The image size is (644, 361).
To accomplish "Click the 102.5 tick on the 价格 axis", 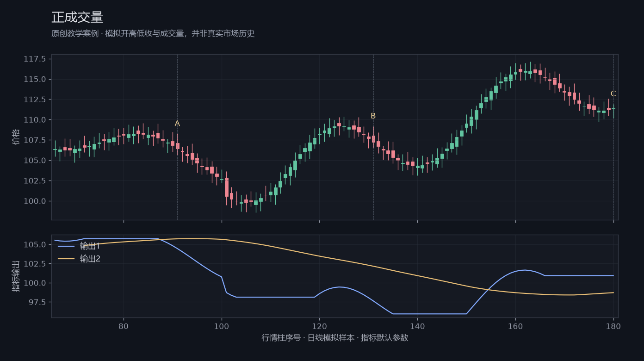I will (x=35, y=181).
